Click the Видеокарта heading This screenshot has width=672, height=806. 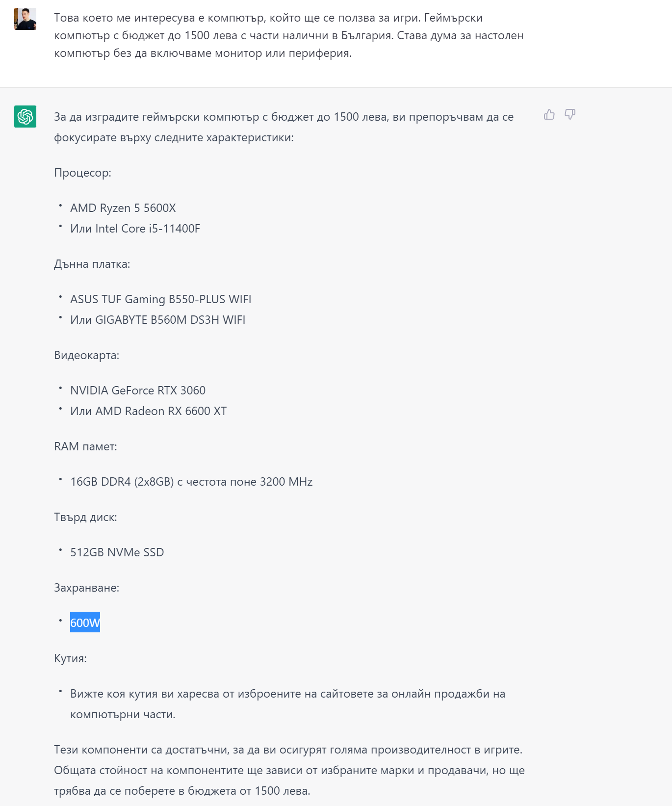(86, 355)
